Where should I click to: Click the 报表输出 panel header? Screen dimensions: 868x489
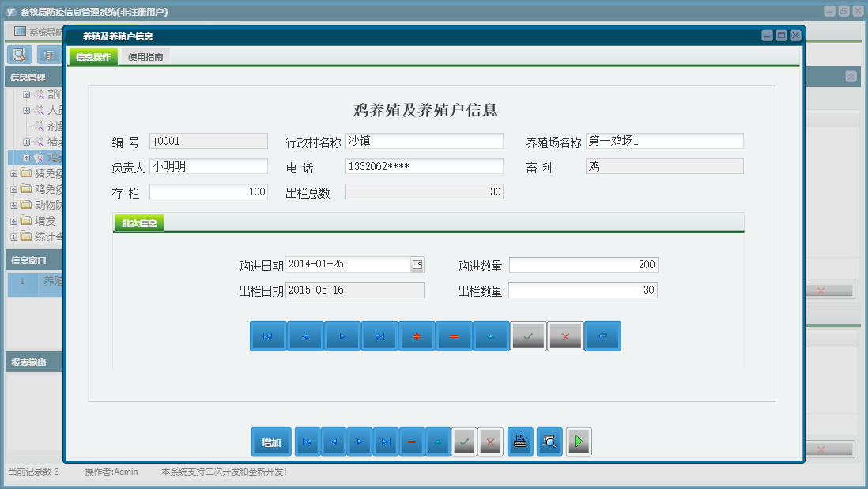[x=34, y=362]
